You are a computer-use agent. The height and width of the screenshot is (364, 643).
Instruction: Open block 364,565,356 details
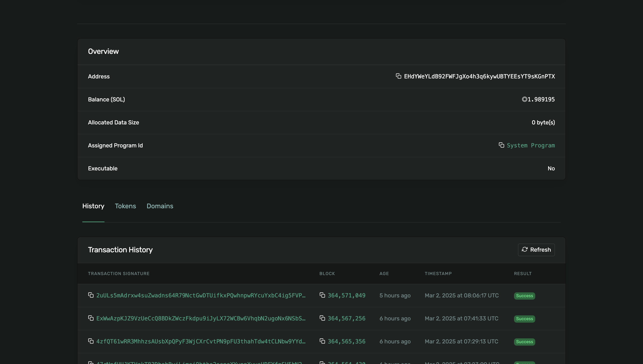pyautogui.click(x=346, y=341)
